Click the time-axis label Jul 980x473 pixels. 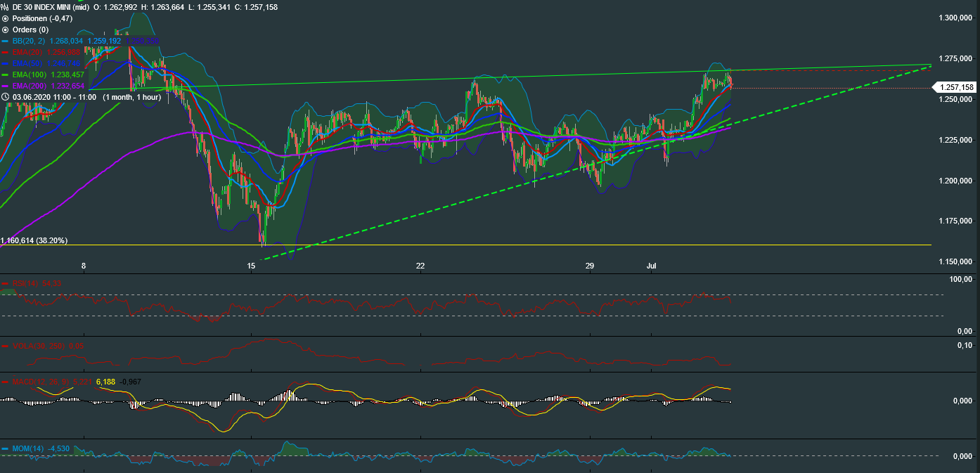[x=650, y=266]
